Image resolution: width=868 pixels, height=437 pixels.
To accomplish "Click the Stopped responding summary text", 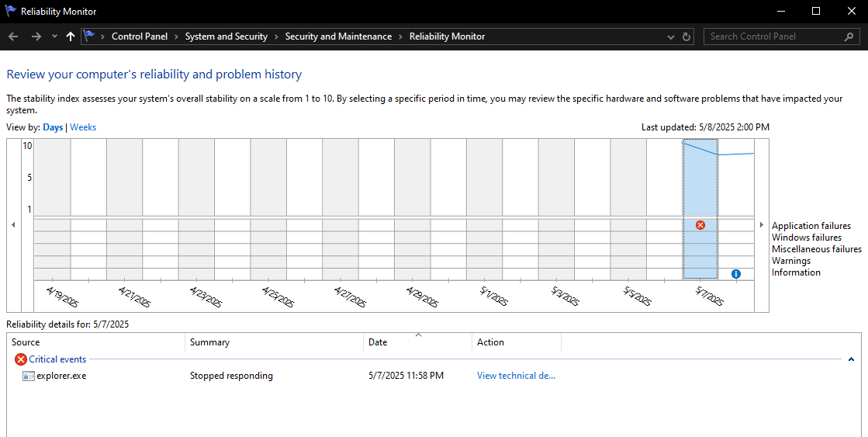I will pos(231,376).
